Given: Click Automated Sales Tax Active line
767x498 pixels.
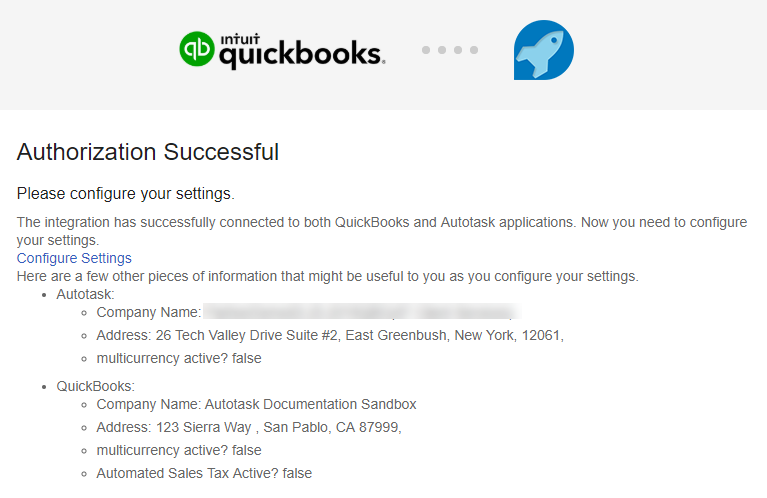Looking at the screenshot, I should coord(204,473).
